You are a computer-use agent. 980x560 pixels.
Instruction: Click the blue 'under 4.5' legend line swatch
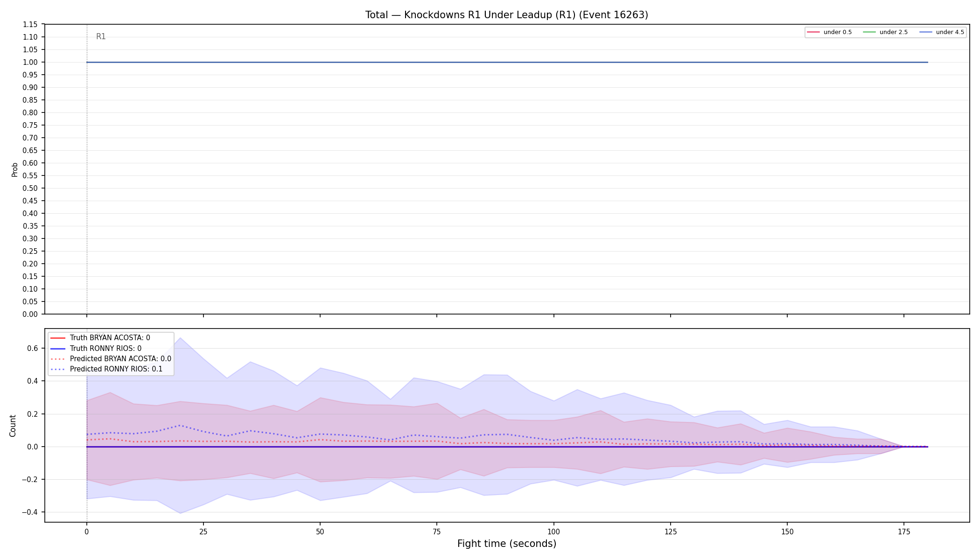point(926,32)
